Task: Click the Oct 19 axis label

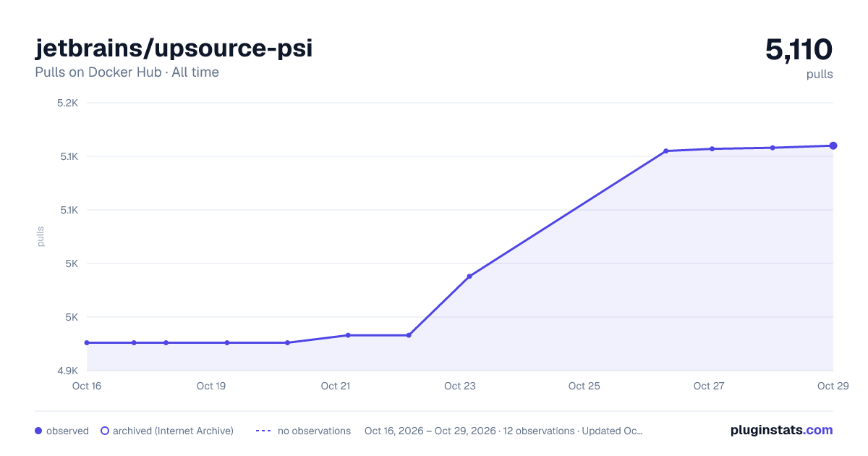Action: (211, 386)
